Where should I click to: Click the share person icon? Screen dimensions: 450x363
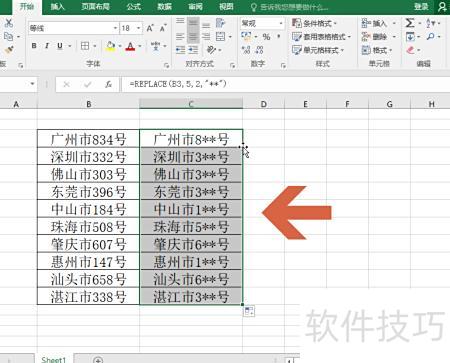442,7
